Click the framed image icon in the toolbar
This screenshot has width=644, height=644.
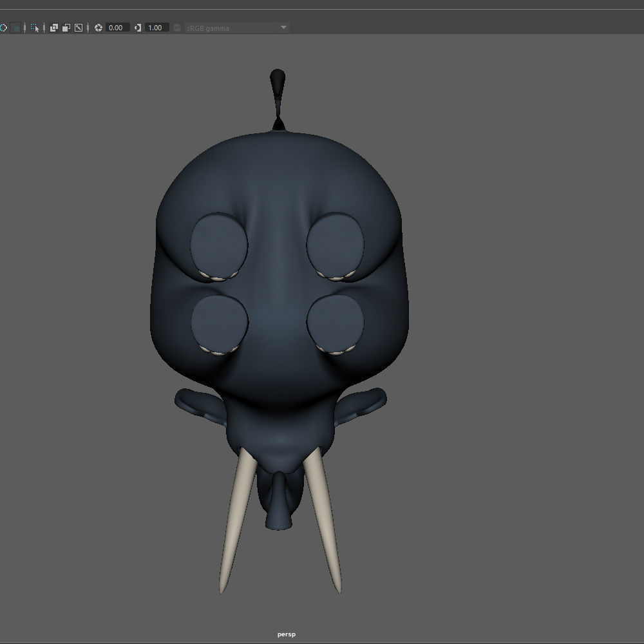point(79,28)
